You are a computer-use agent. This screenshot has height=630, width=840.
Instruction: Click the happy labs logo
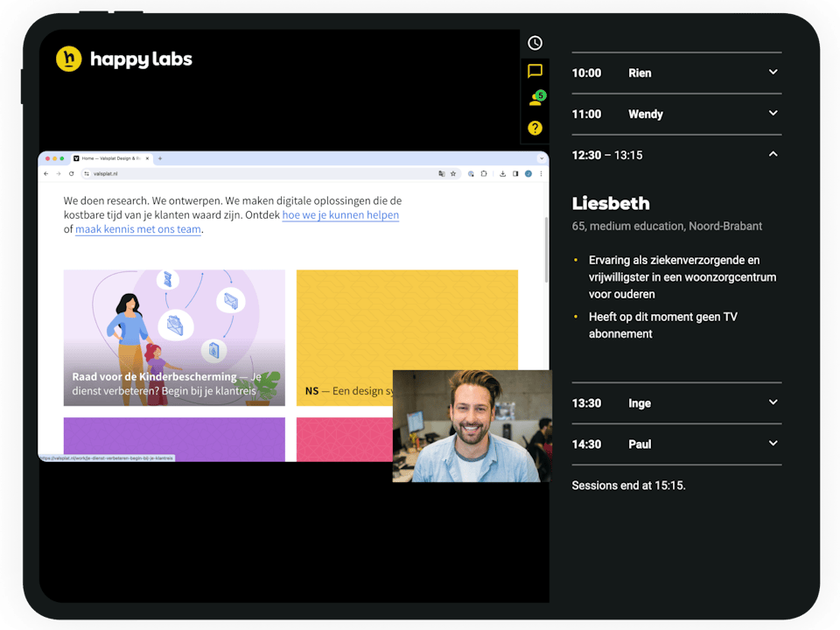point(123,59)
